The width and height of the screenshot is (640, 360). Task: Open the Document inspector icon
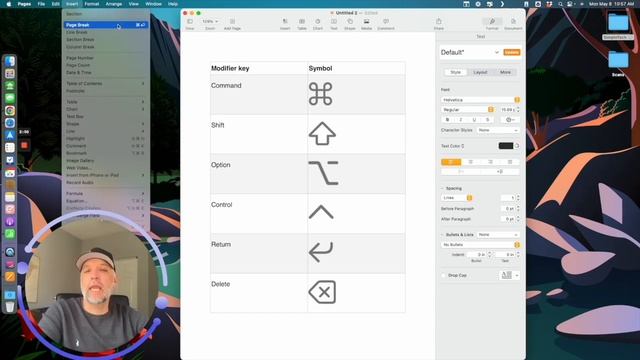[513, 22]
